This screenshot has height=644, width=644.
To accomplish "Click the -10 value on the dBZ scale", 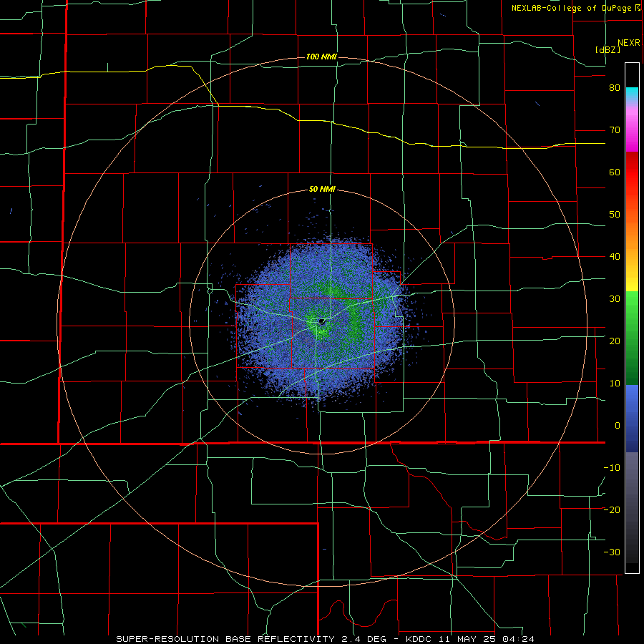I will pos(612,468).
